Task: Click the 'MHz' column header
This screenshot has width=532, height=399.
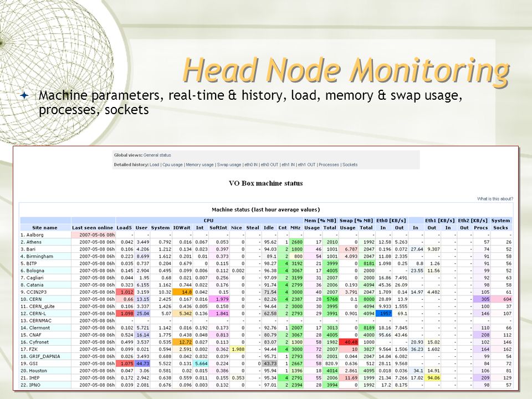Action: click(295, 228)
